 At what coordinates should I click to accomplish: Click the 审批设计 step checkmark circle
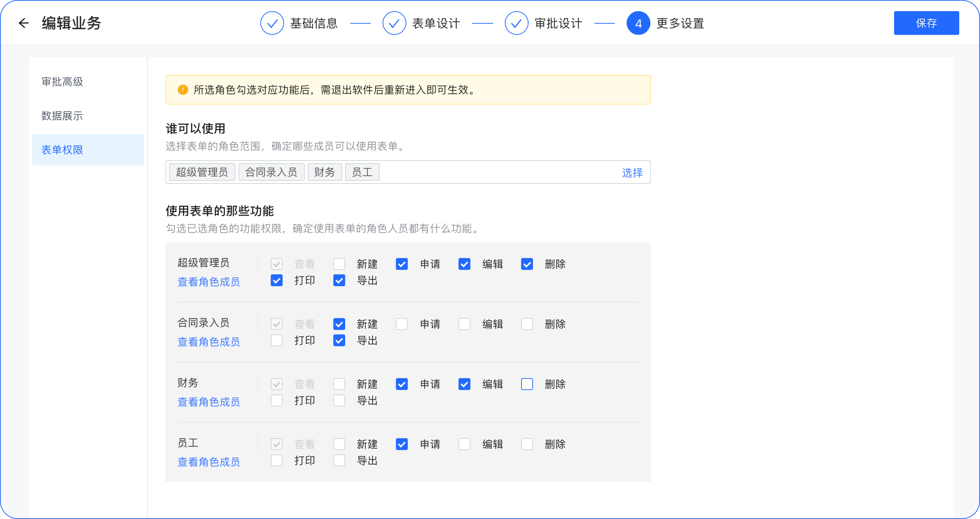pos(516,23)
